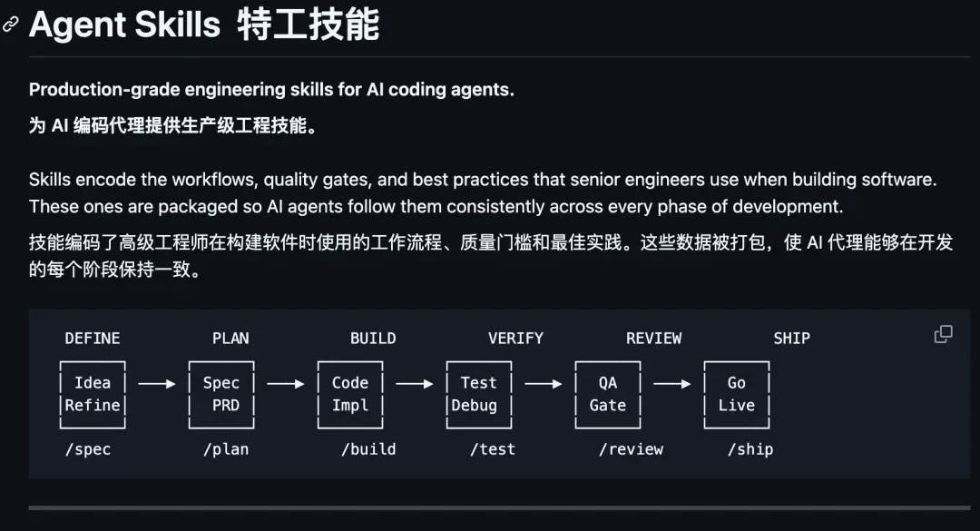
Task: Click the /spec command text
Action: point(88,449)
